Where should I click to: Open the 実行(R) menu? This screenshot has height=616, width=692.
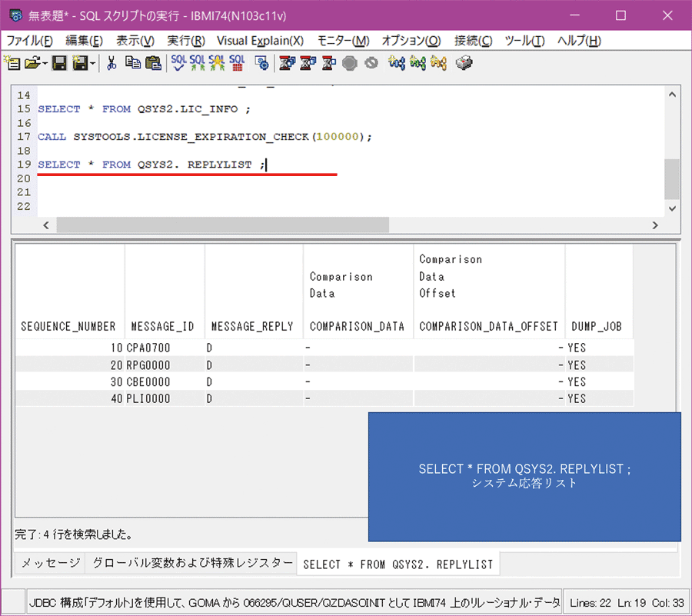coord(186,41)
